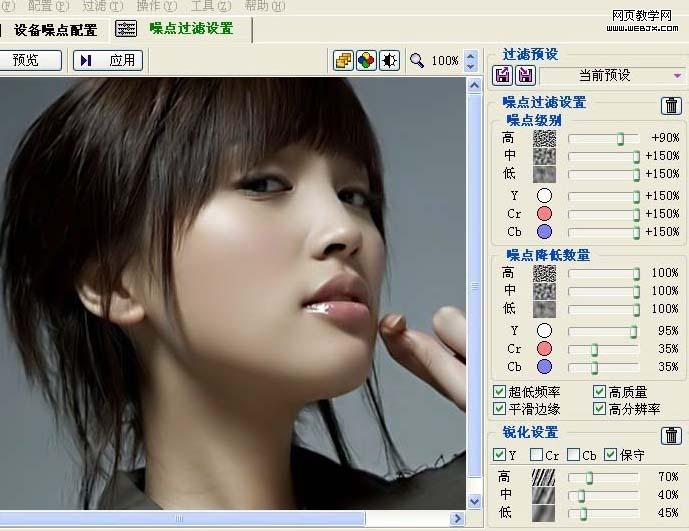Click 噪点降低数量 Y white channel circle

point(544,331)
